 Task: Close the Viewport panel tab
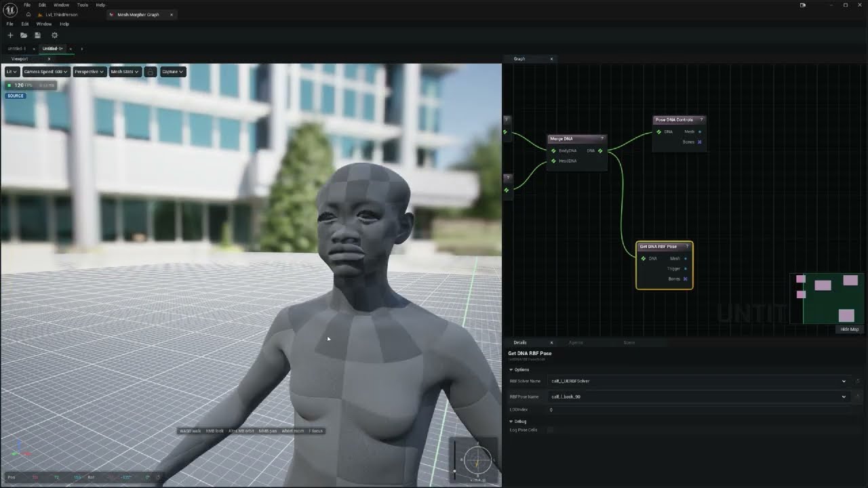tap(49, 59)
